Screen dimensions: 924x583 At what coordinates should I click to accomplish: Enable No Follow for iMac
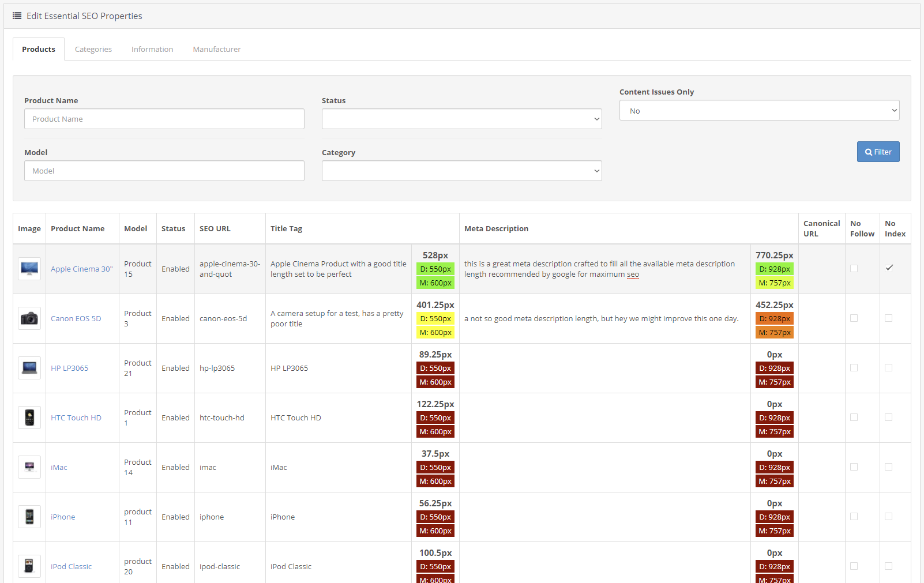coord(854,467)
